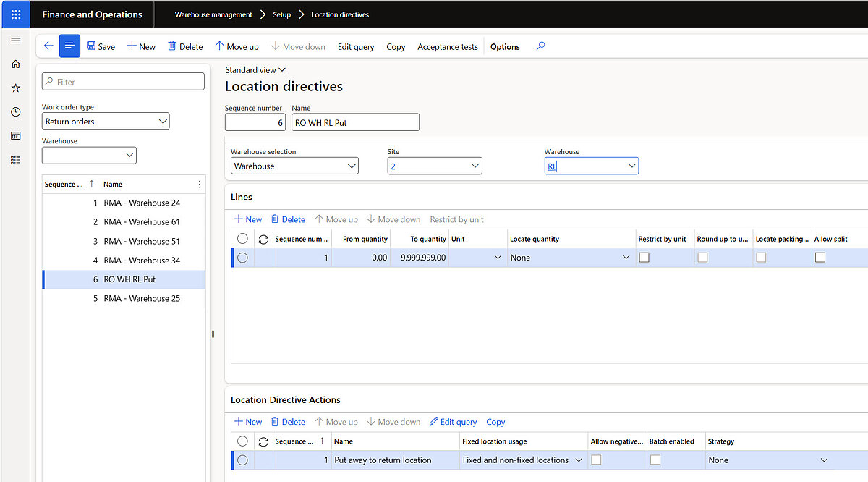Open search using the magnifier icon

[x=540, y=46]
